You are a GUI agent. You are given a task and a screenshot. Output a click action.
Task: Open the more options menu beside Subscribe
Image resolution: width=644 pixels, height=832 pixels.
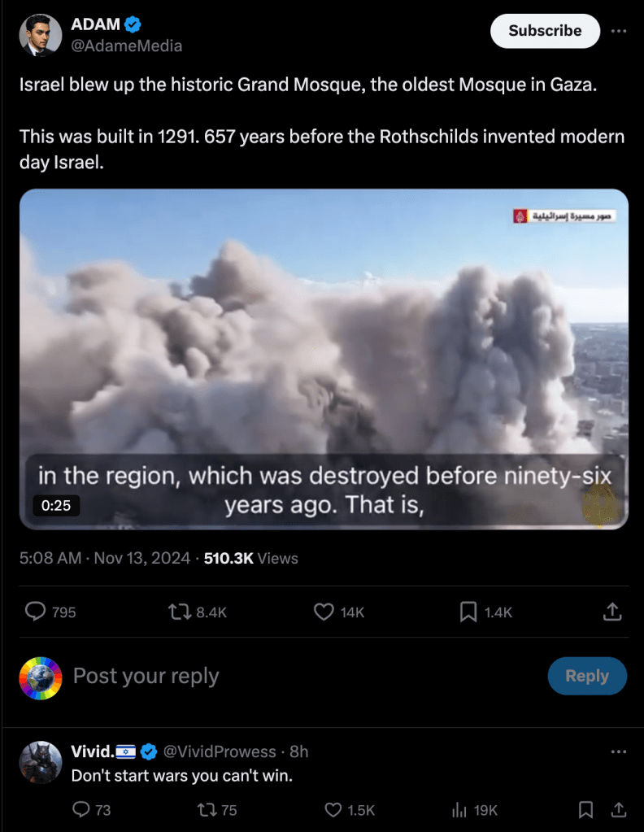619,31
